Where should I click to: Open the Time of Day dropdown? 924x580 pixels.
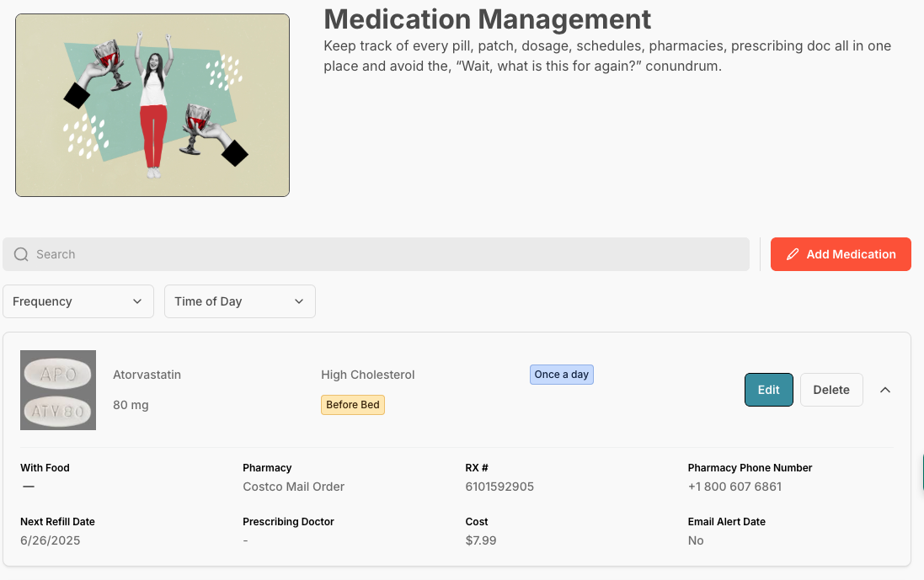point(240,301)
